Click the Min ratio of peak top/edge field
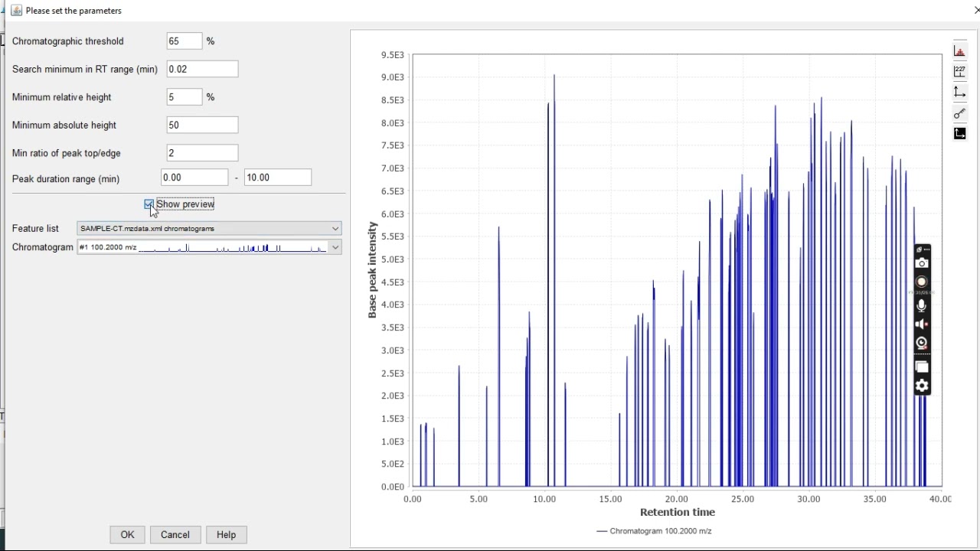The width and height of the screenshot is (980, 551). click(202, 153)
